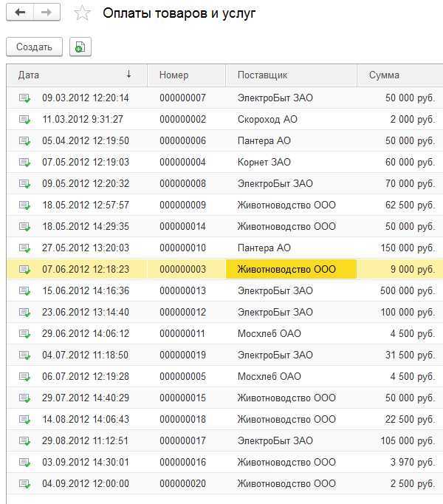Click document icon in row 18.05.2012 12:57:57
Screen dimensions: 443x504
[25, 205]
